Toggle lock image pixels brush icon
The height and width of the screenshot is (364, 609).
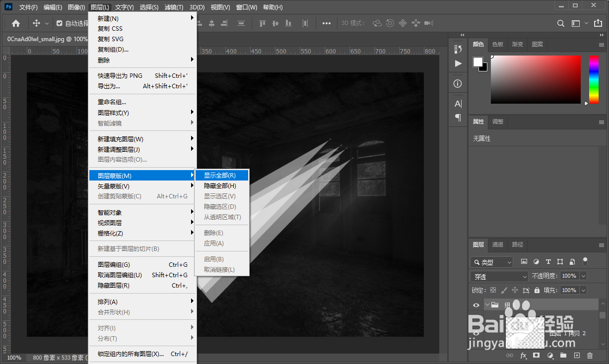click(x=504, y=290)
